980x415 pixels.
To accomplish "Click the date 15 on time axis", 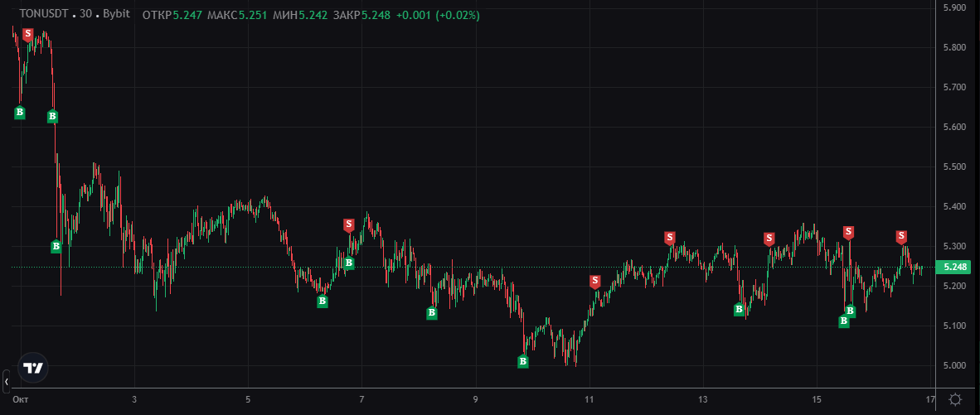I will coord(817,399).
